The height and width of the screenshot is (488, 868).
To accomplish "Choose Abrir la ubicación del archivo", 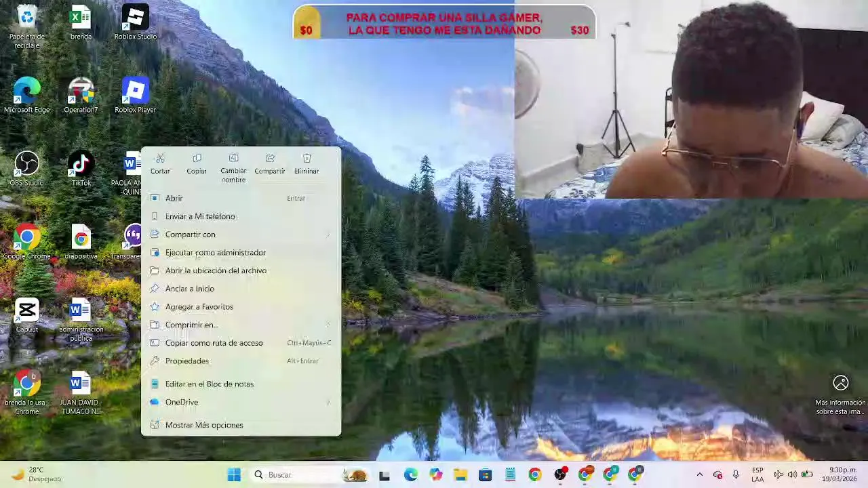I will pyautogui.click(x=241, y=270).
